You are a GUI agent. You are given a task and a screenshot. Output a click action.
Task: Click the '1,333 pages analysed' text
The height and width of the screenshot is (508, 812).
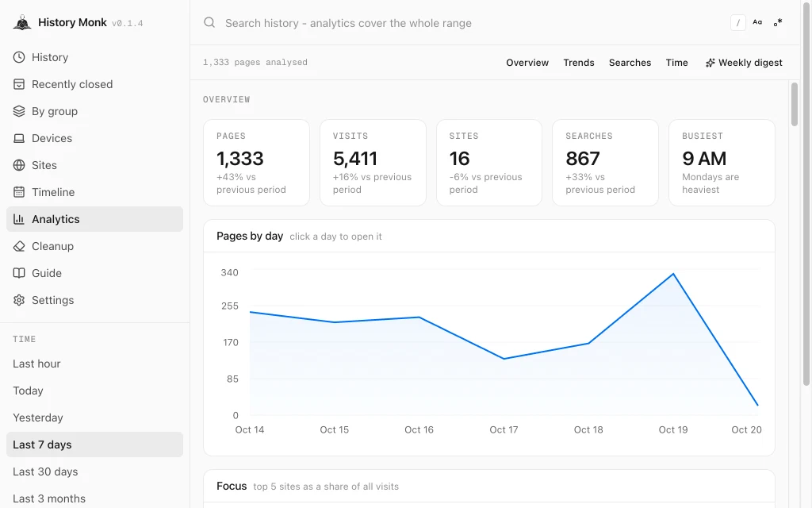(x=255, y=62)
